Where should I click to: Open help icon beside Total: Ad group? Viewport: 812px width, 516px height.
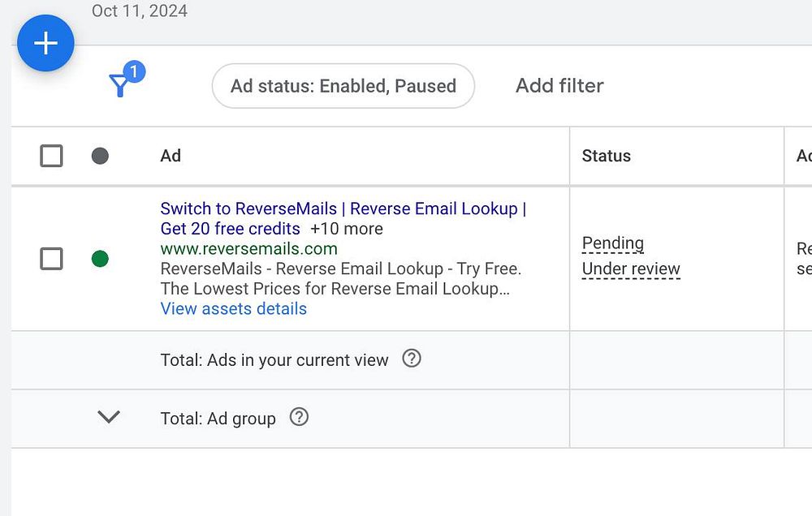click(299, 418)
